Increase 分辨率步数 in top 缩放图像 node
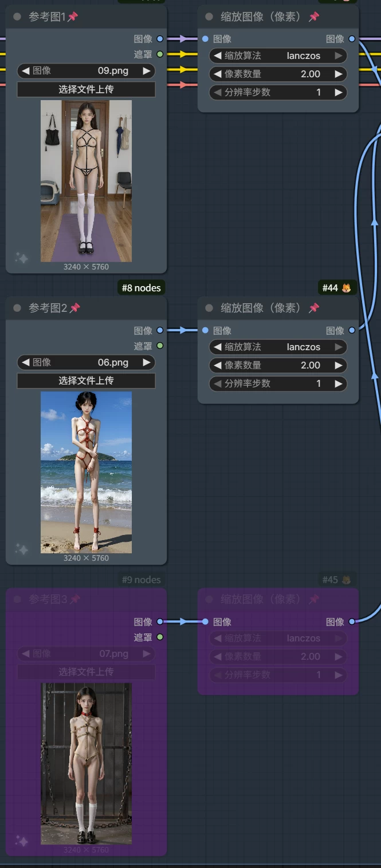The image size is (381, 868). click(339, 92)
